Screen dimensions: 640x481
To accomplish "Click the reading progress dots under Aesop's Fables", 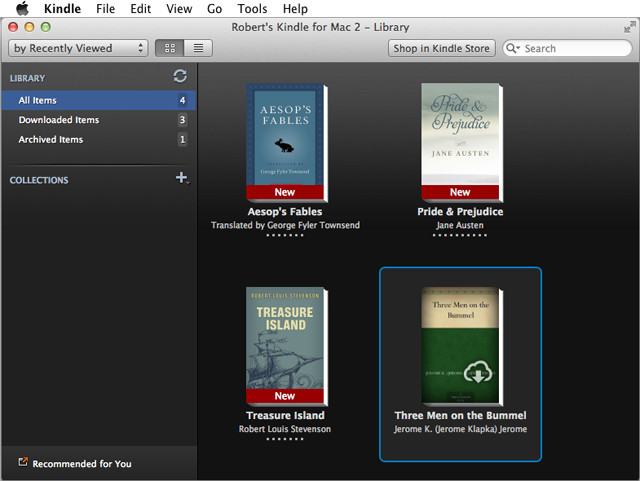I will pos(285,235).
